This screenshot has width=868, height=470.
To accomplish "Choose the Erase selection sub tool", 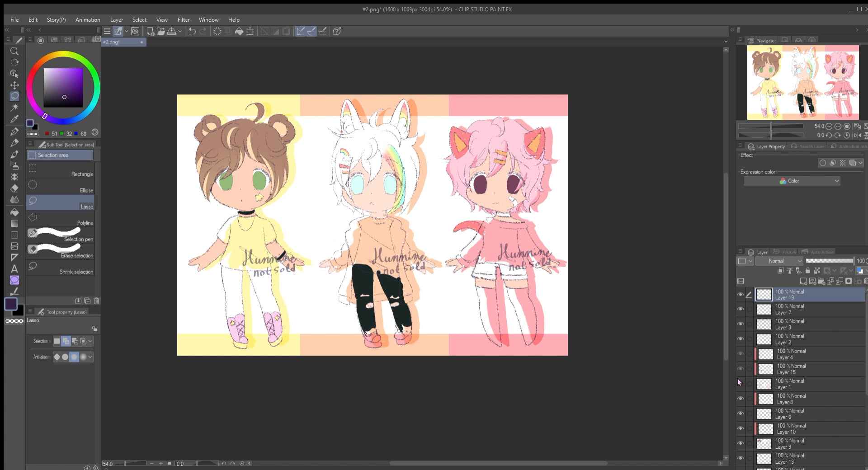I will pyautogui.click(x=60, y=252).
